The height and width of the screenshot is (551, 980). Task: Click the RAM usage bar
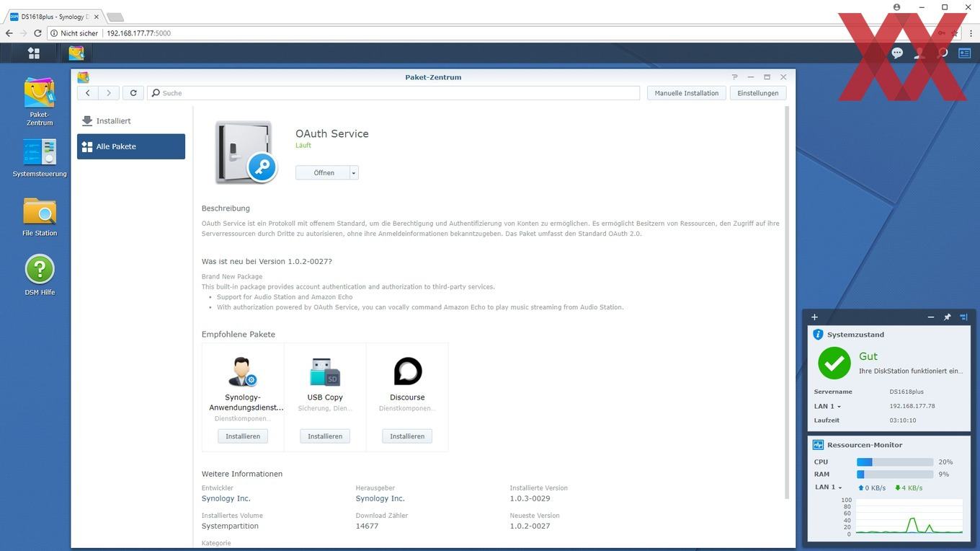pos(895,475)
